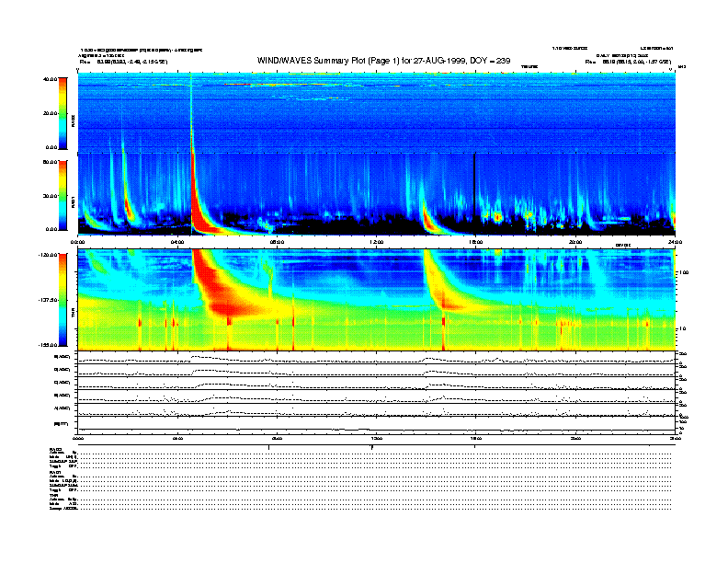
Task: Click the RAD2 spectrogram panel
Action: point(376,113)
